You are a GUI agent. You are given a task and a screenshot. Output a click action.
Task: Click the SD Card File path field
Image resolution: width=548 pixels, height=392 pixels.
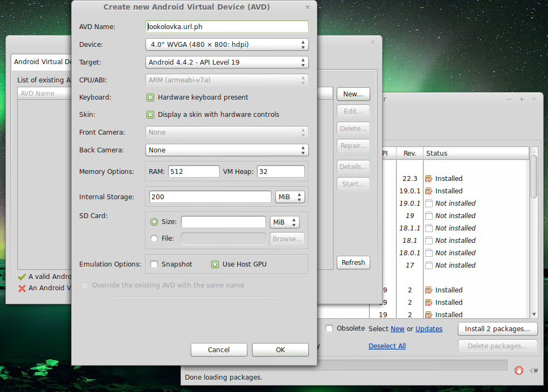(x=224, y=239)
